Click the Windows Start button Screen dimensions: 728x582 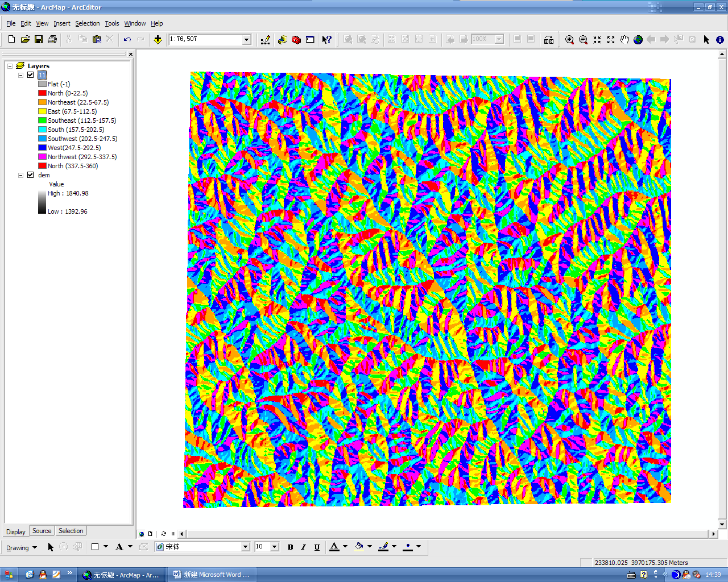click(x=8, y=575)
